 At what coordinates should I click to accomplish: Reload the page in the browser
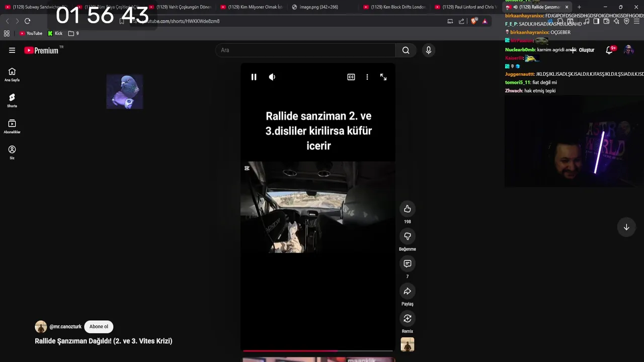(28, 21)
